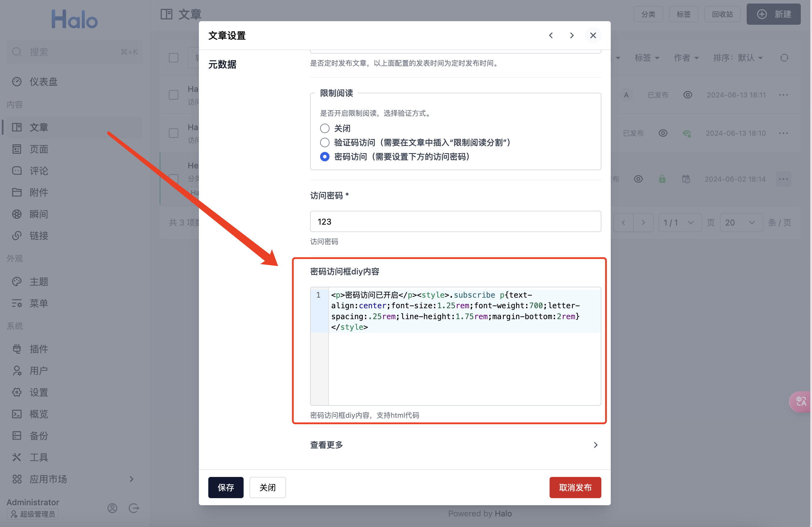812x527 pixels.
Task: Open the 排序: 默认 sort dropdown
Action: (x=738, y=58)
